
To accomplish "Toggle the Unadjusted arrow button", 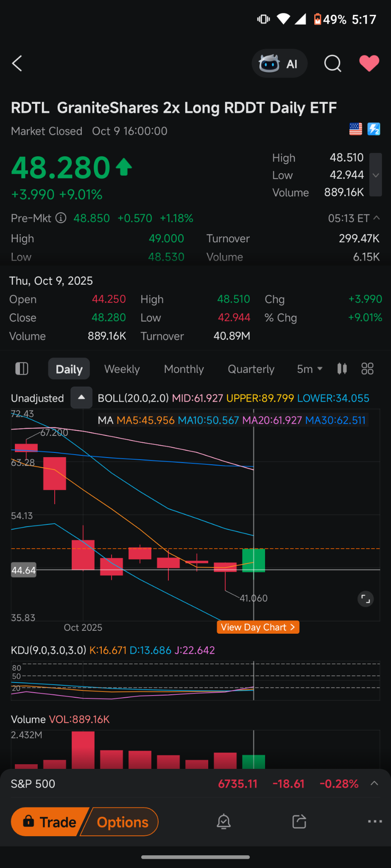I will click(x=81, y=398).
